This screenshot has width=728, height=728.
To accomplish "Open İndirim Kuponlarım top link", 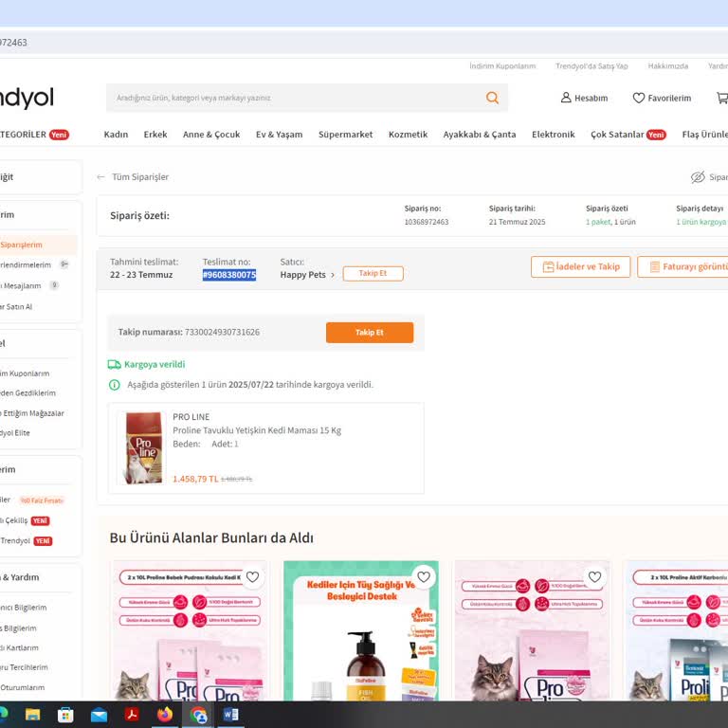I will pos(502,66).
